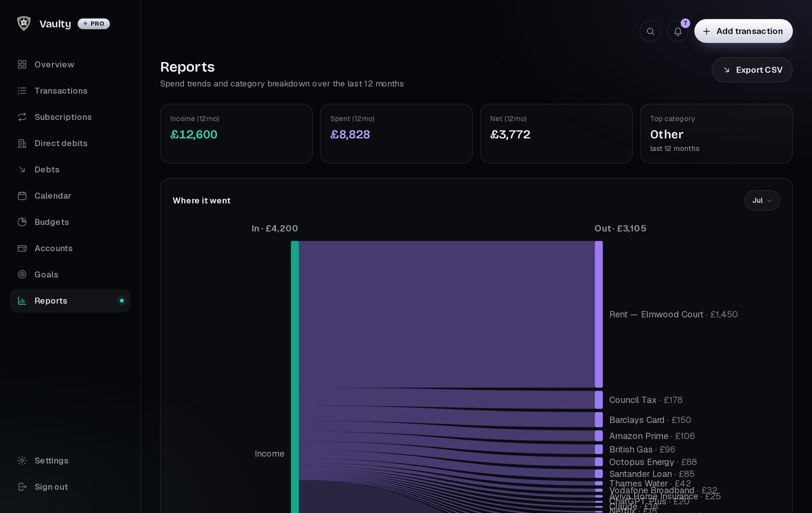This screenshot has height=513, width=812.
Task: Click the Reports page heading
Action: [x=187, y=67]
